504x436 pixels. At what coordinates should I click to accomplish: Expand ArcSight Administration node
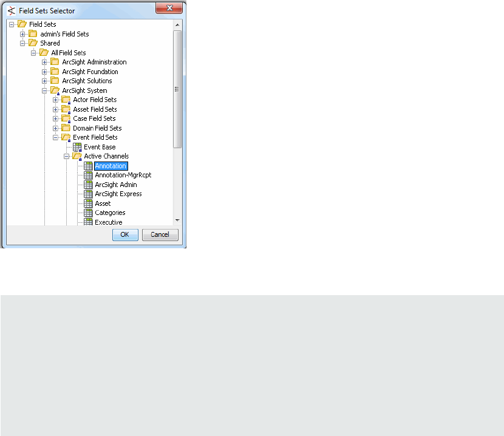point(44,62)
